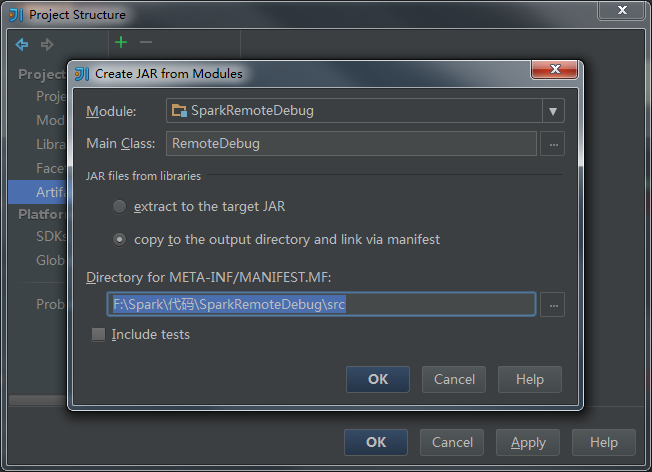Click the minus remove icon
Viewport: 652px width, 472px height.
point(146,42)
